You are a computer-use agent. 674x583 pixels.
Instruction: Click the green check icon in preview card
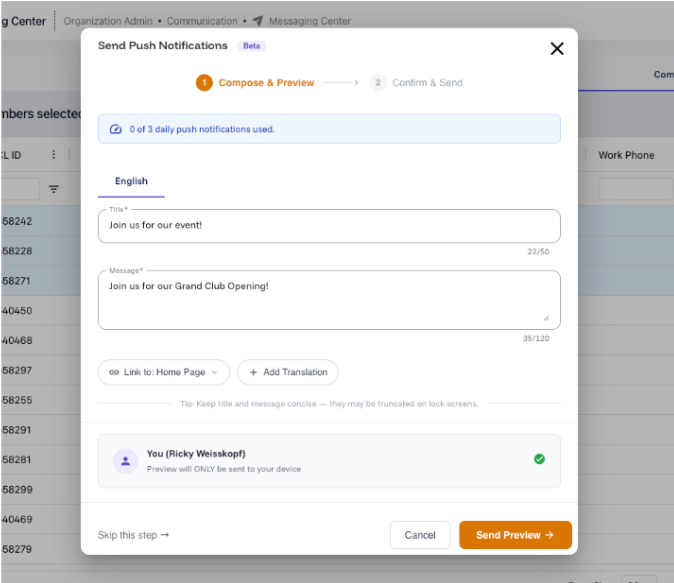tap(539, 459)
